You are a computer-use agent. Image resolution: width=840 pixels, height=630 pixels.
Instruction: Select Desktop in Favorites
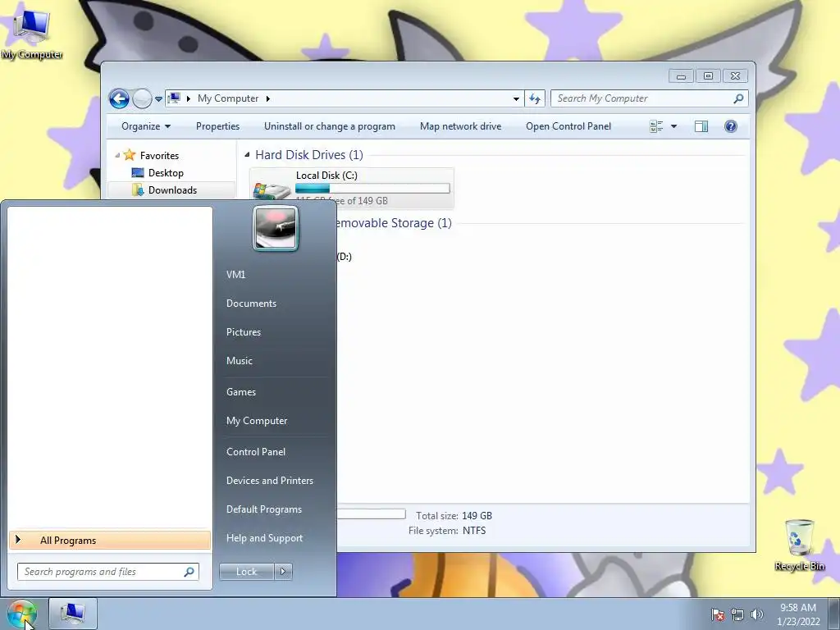point(166,173)
